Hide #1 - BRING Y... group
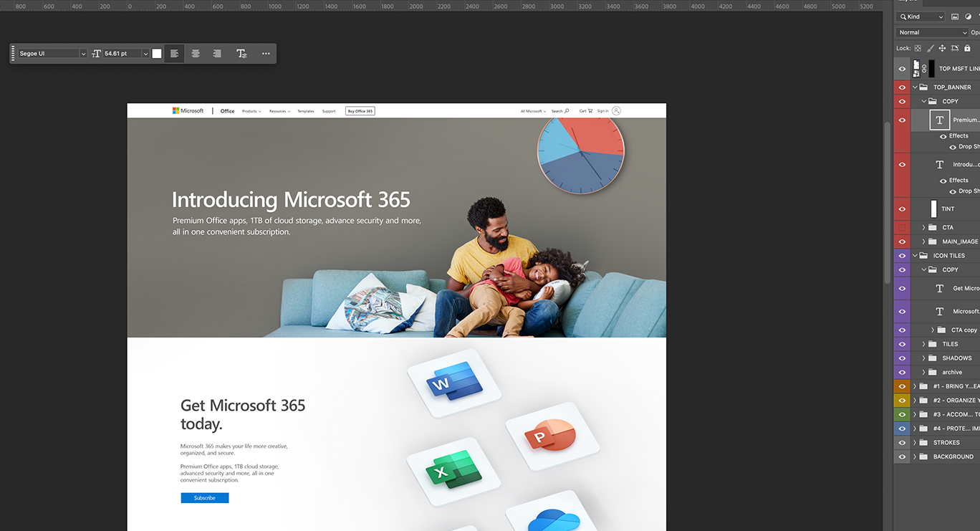The height and width of the screenshot is (531, 980). [x=902, y=386]
